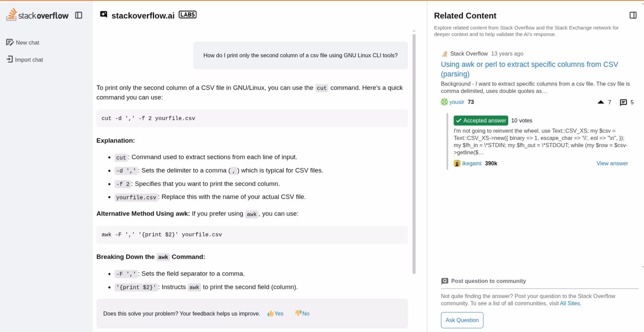
Task: Click the View answer link
Action: (x=612, y=163)
